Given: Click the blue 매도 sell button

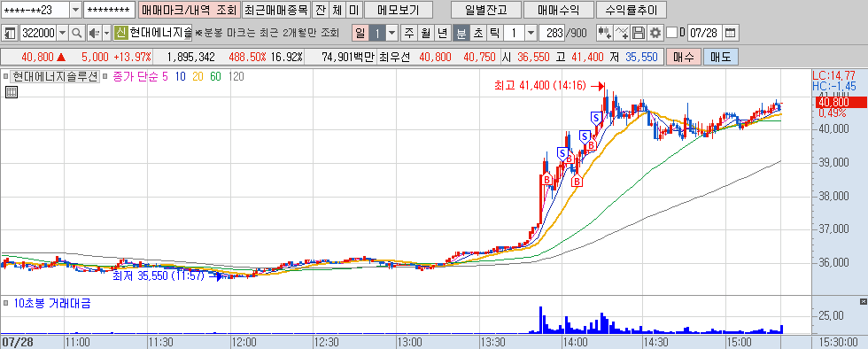Looking at the screenshot, I should coord(721,57).
